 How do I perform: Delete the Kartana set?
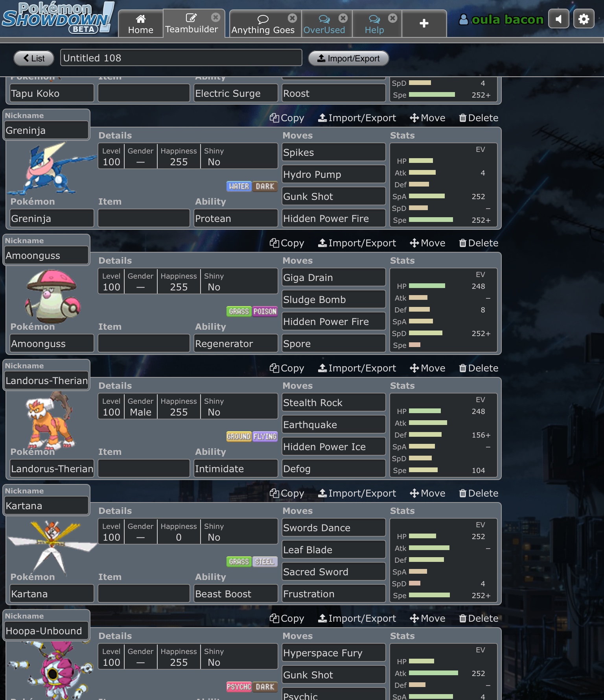tap(479, 493)
